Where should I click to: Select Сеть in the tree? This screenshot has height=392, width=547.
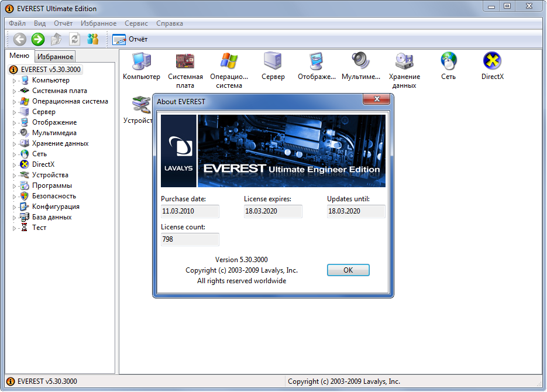pos(39,154)
